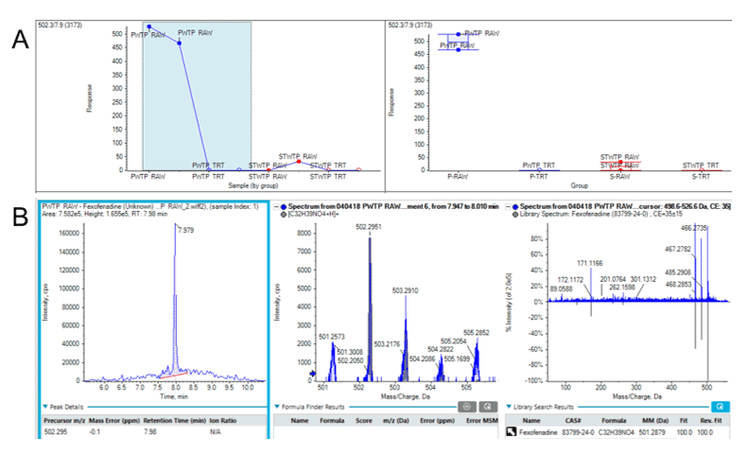This screenshot has width=750, height=455.
Task: Click the structure icon beside Fexofenadine row
Action: click(x=510, y=432)
